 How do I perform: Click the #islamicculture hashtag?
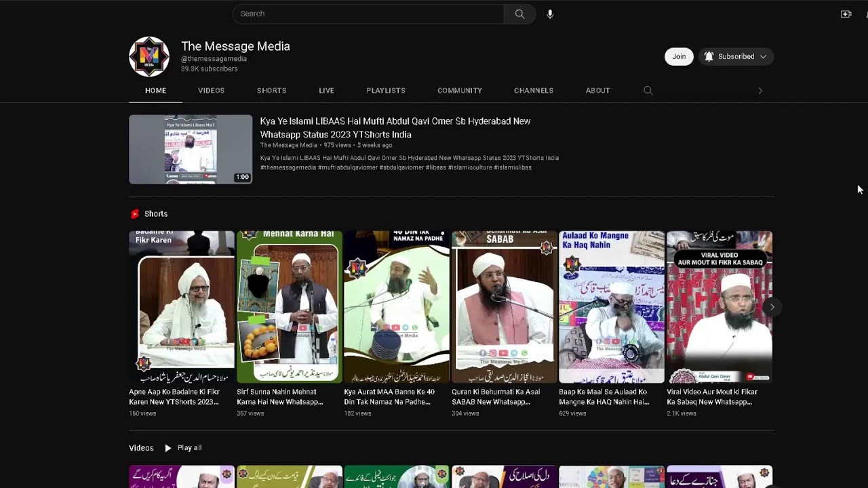click(x=471, y=167)
